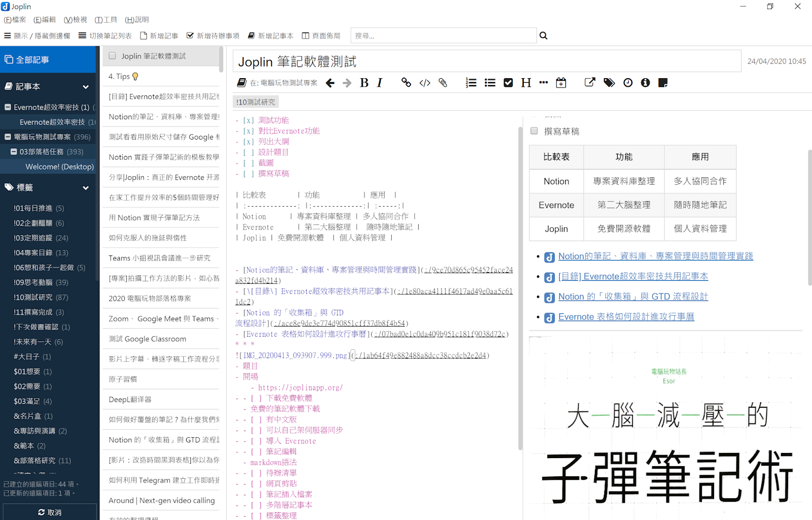
Task: Insert a bulleted list from the editor toolbar
Action: (490, 83)
